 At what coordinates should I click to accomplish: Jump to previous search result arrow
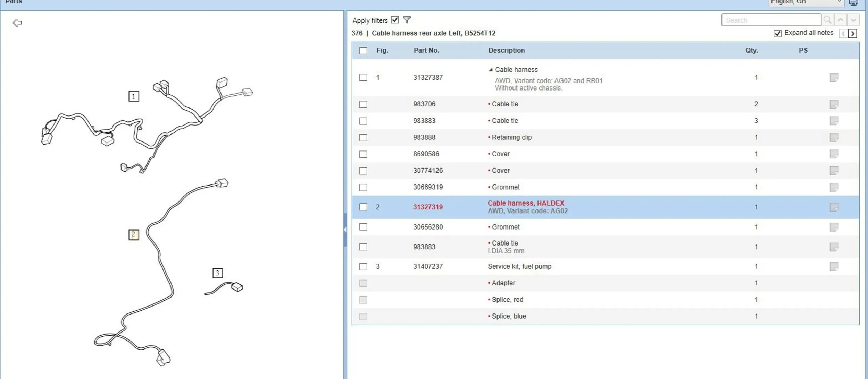pyautogui.click(x=841, y=20)
